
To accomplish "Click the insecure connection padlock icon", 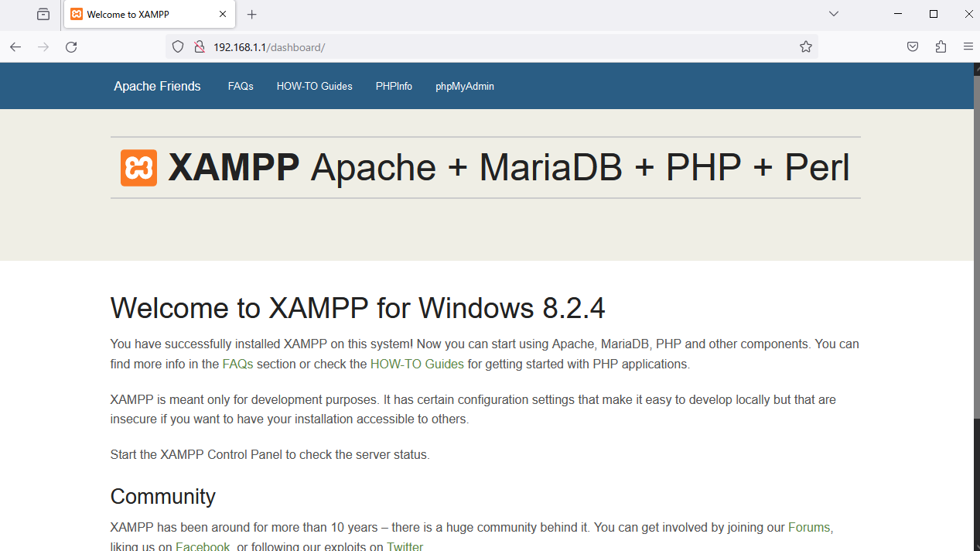I will coord(199,47).
